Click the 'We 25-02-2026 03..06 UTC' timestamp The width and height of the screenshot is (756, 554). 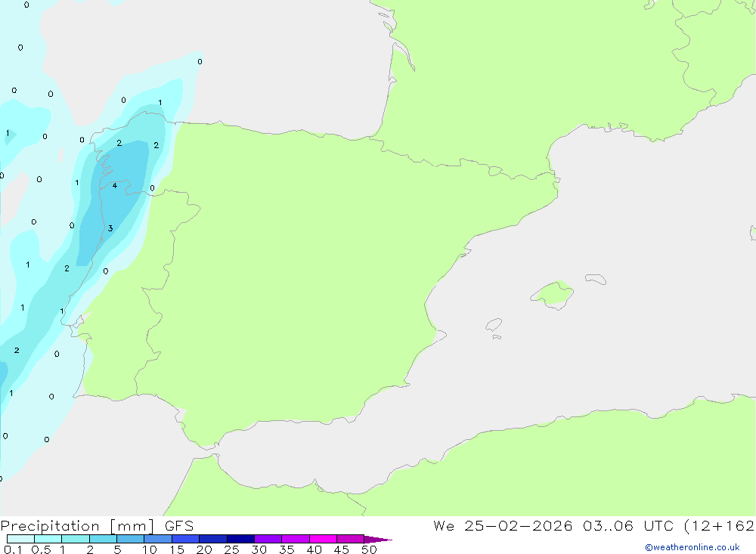point(553,525)
